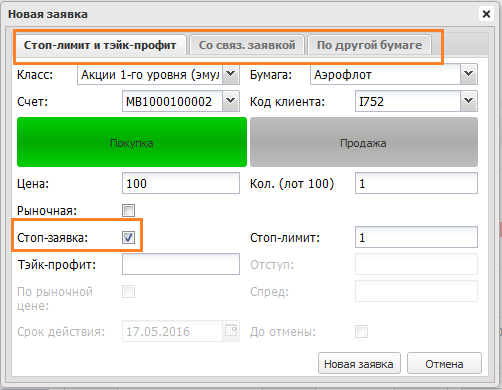The height and width of the screenshot is (390, 502).
Task: Submit with the Новая заявка button
Action: [359, 364]
